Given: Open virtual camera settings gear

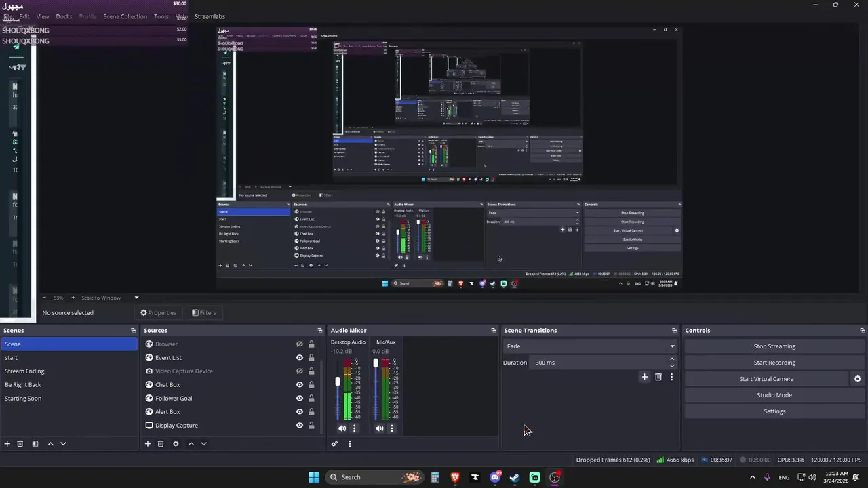Looking at the screenshot, I should click(857, 379).
